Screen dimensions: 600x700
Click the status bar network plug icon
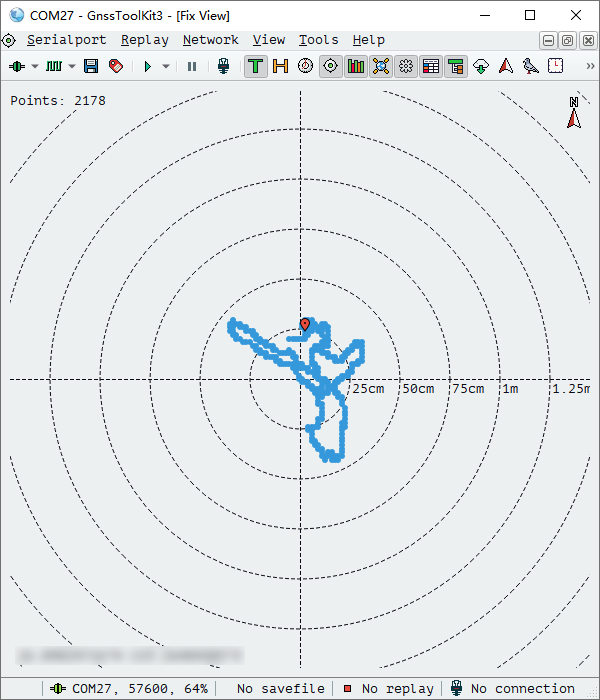[456, 688]
